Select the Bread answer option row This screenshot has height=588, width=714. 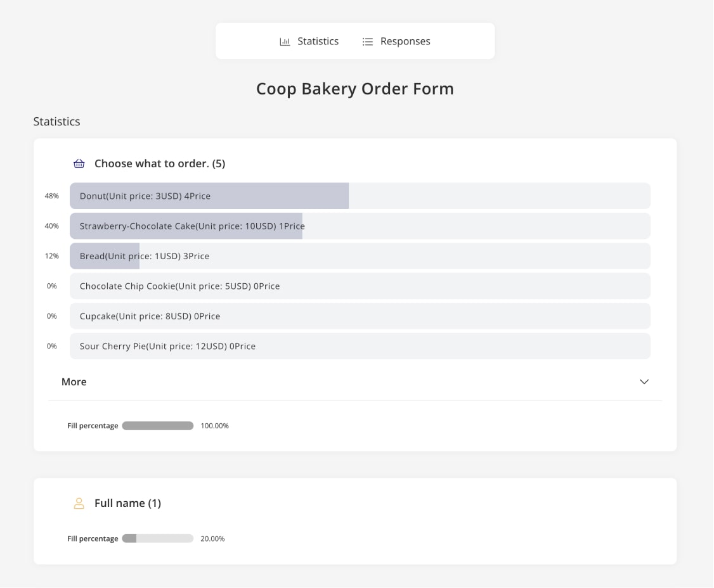[105, 256]
